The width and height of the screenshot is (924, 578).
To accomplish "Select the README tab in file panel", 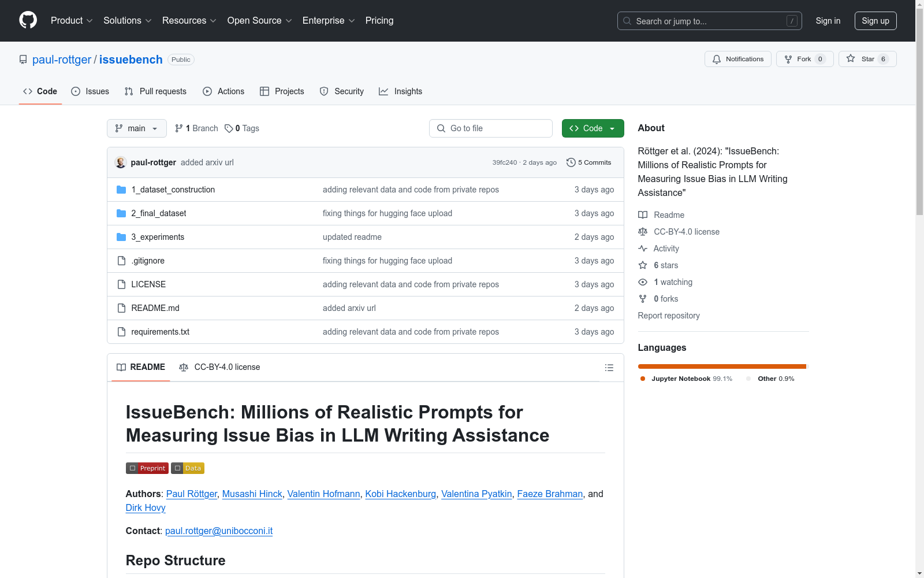I will click(x=141, y=367).
